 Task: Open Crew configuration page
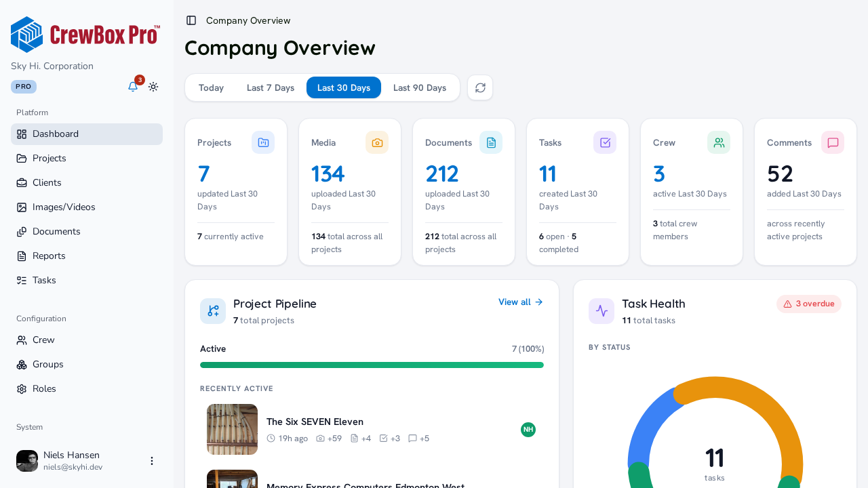coord(87,340)
